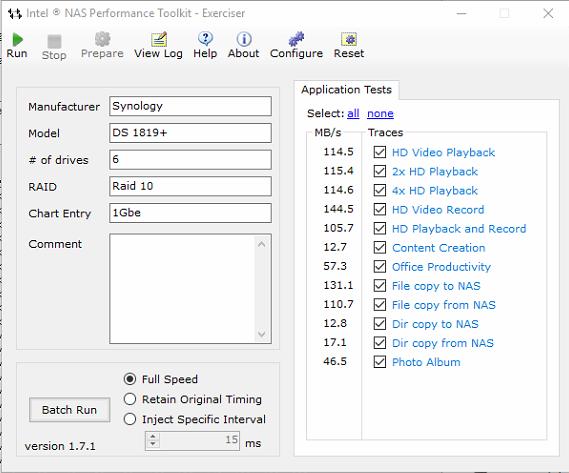Open the 2x HD Playback trace link
The image size is (569, 473).
435,171
